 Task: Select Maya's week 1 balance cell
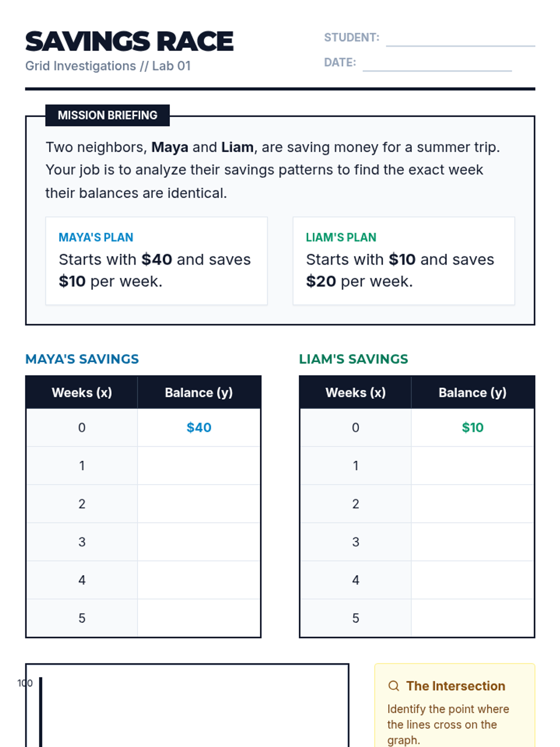pyautogui.click(x=199, y=465)
